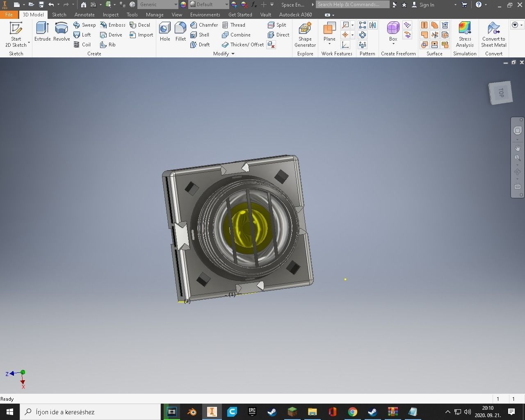The image size is (525, 420).
Task: Select the Sweep tool
Action: tap(85, 25)
